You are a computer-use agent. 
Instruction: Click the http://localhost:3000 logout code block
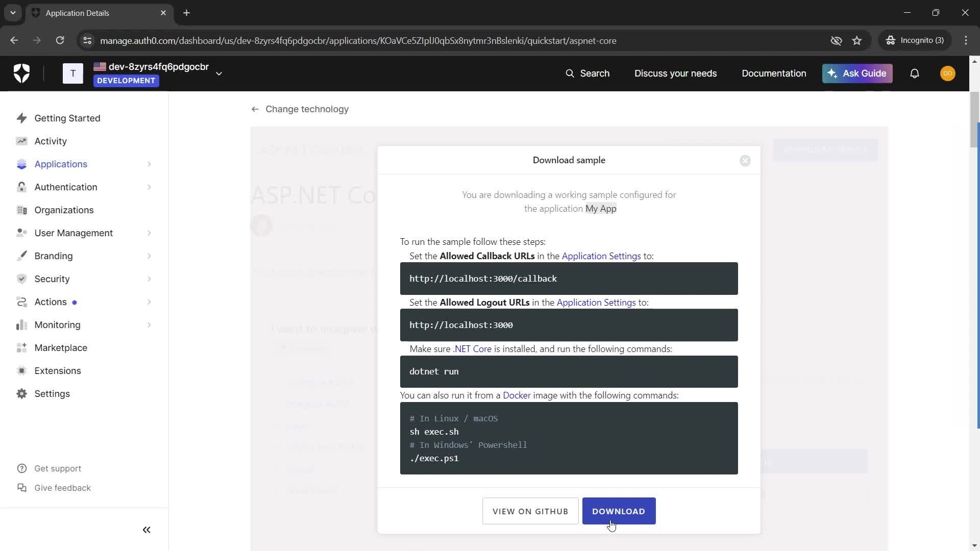569,325
